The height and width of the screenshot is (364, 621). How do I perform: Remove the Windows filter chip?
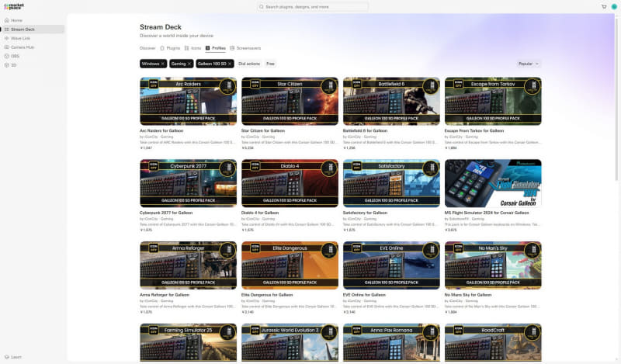coord(162,64)
